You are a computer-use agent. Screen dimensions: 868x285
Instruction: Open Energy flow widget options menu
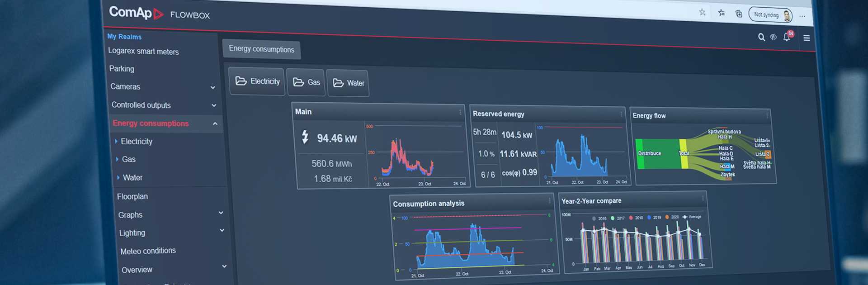(x=767, y=116)
